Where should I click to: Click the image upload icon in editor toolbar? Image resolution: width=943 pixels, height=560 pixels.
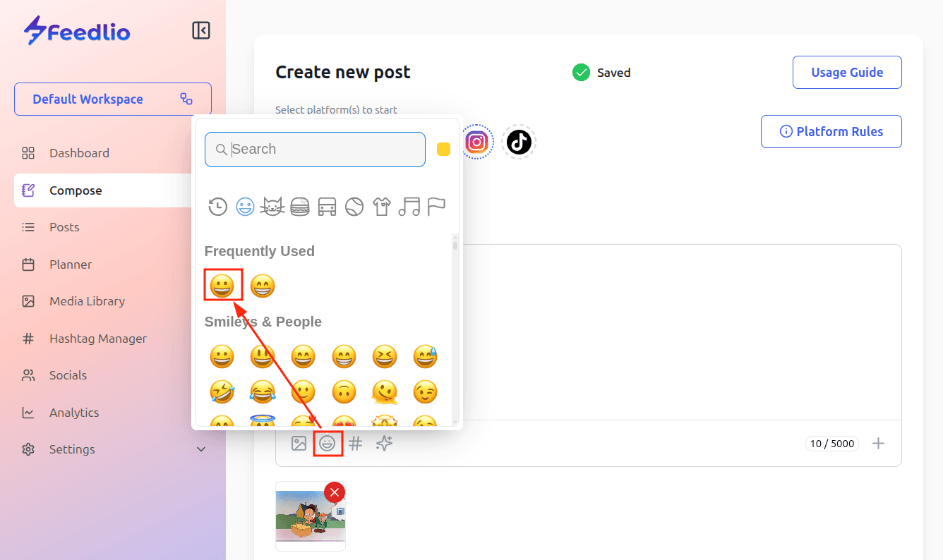(299, 444)
